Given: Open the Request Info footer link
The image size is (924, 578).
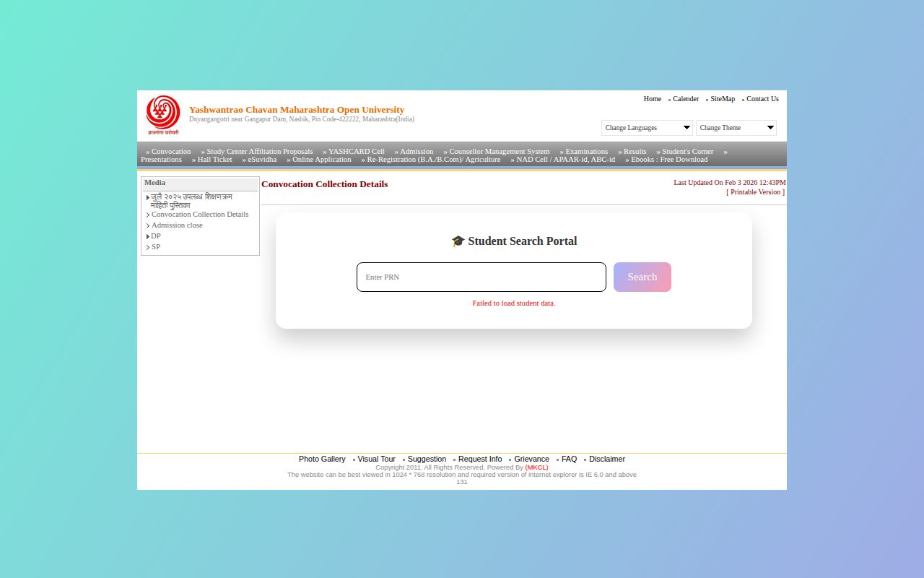Looking at the screenshot, I should (x=480, y=460).
